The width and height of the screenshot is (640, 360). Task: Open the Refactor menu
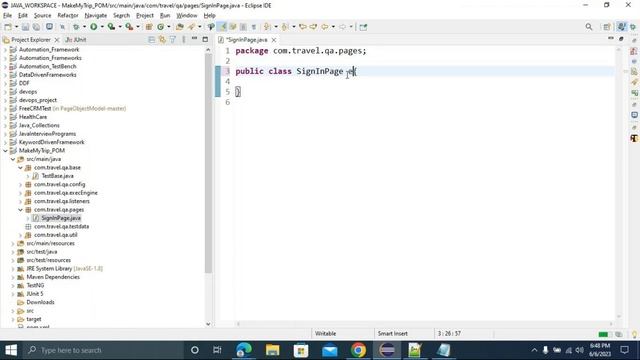(x=68, y=16)
